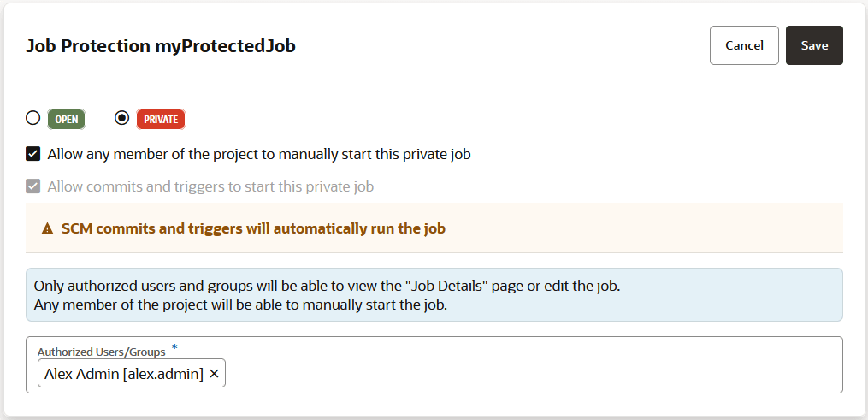868x420 pixels.
Task: Click the Authorized Users/Groups field label
Action: click(x=101, y=352)
